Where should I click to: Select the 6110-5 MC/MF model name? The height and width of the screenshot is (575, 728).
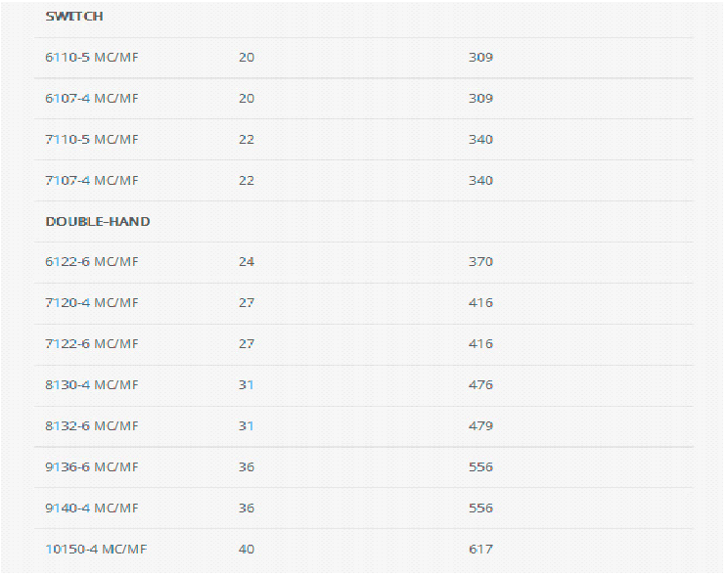coord(92,58)
